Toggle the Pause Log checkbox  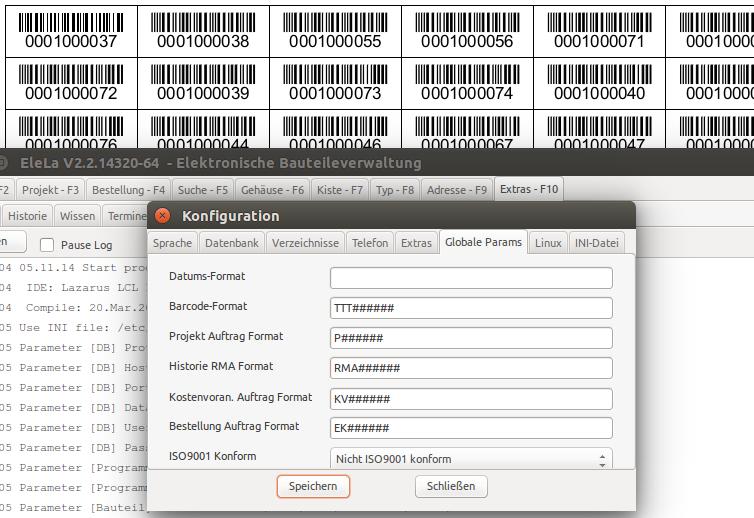[x=47, y=245]
